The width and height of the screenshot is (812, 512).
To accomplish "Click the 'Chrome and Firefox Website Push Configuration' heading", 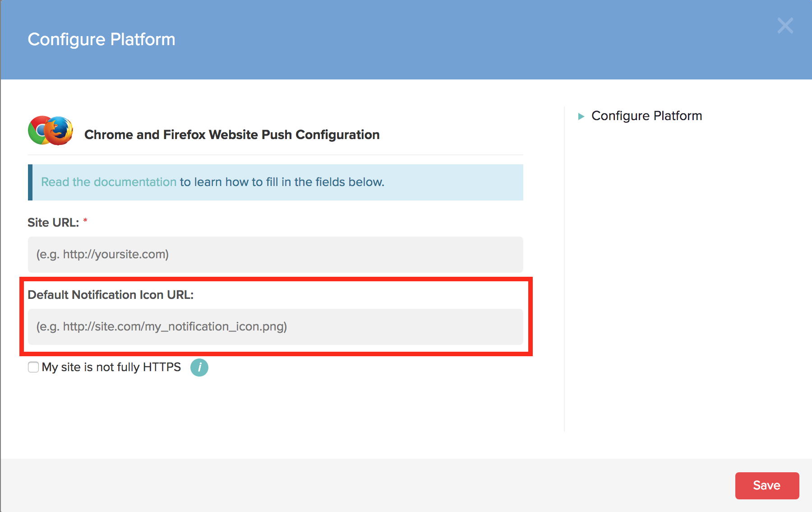I will tap(231, 135).
